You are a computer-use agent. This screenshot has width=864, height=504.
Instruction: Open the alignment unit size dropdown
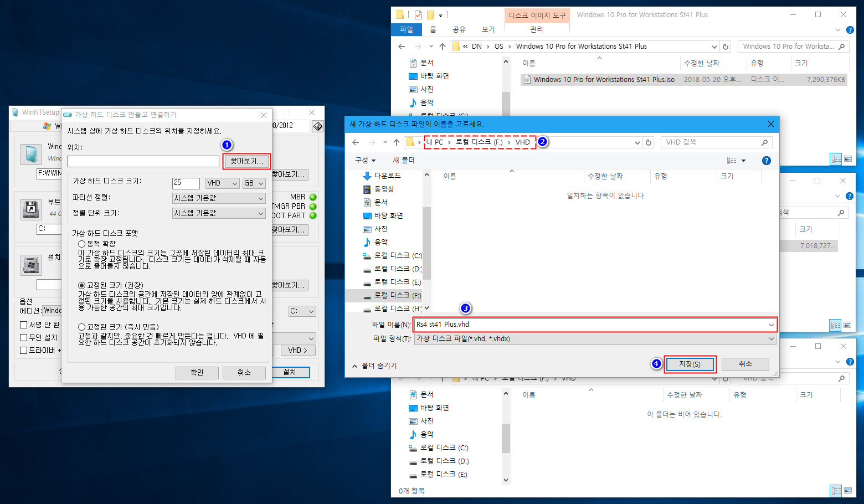point(219,213)
